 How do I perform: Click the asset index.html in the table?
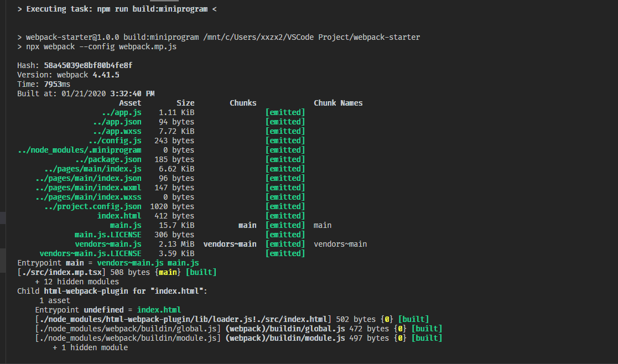(x=119, y=216)
